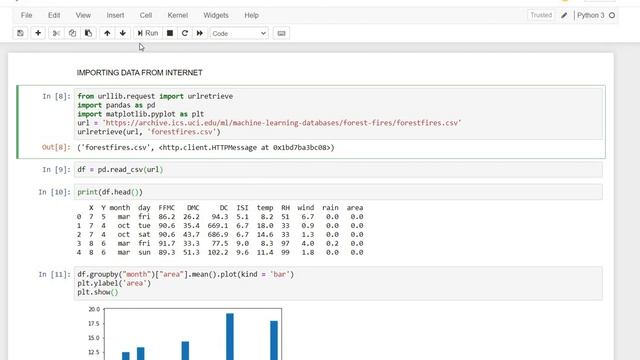Move selected cell up arrow
The image size is (640, 360).
pyautogui.click(x=107, y=33)
